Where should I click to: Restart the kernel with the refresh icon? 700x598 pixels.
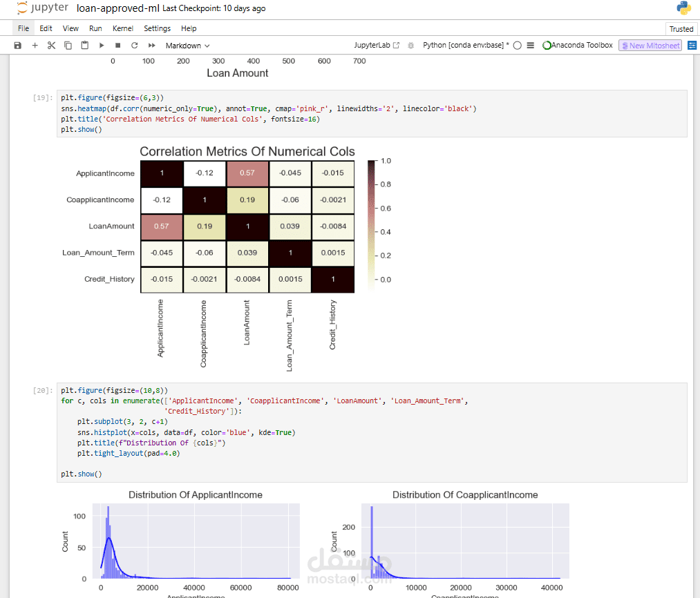point(134,46)
